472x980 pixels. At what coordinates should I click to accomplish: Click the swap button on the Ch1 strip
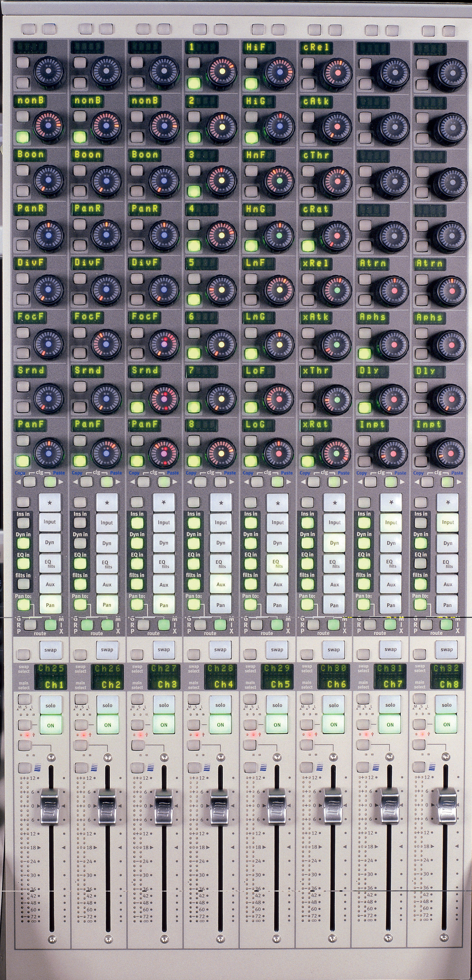click(x=50, y=650)
